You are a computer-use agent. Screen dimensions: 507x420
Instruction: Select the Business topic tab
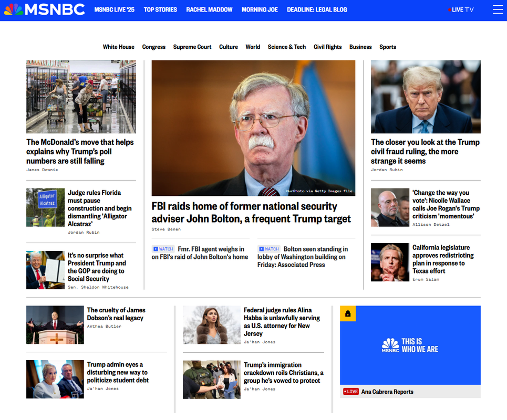click(x=360, y=47)
